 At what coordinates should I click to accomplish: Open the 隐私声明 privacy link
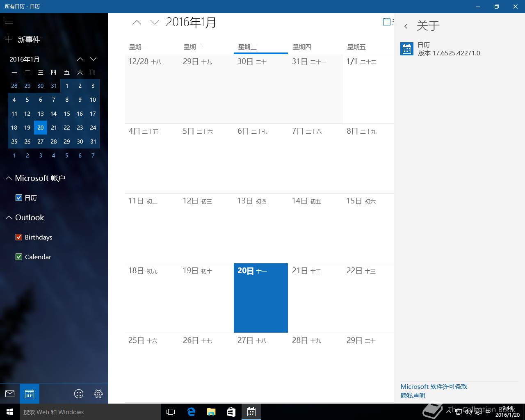click(413, 395)
